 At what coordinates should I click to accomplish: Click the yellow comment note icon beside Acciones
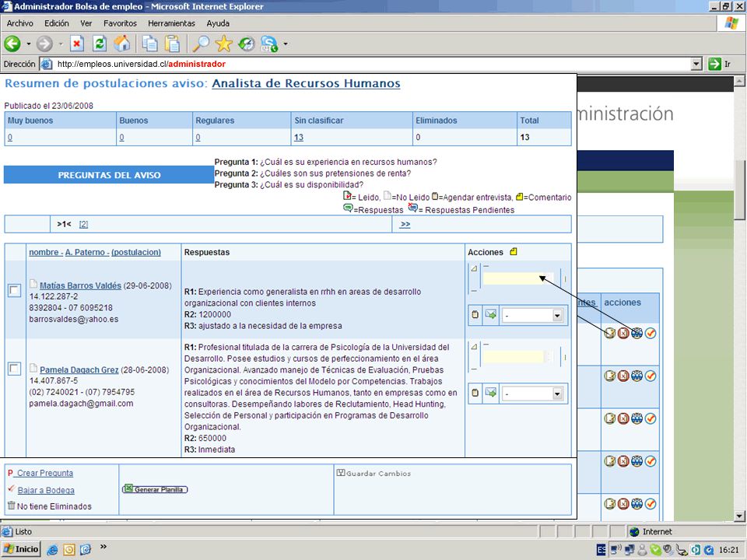pos(513,252)
